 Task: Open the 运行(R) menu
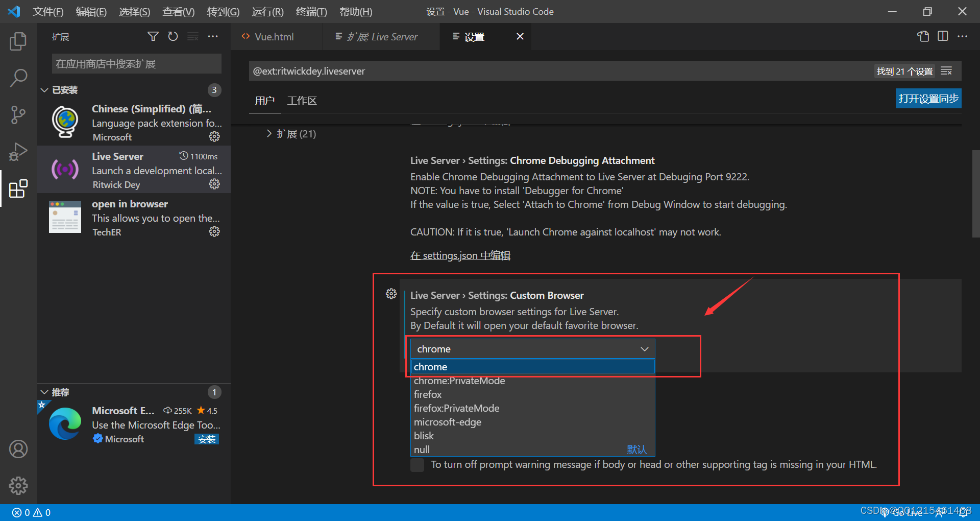click(267, 11)
